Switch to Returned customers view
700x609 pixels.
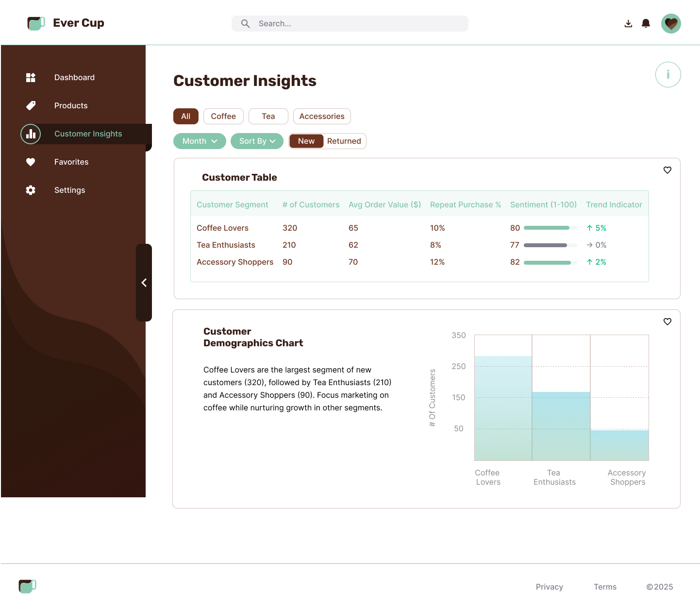[x=344, y=141]
